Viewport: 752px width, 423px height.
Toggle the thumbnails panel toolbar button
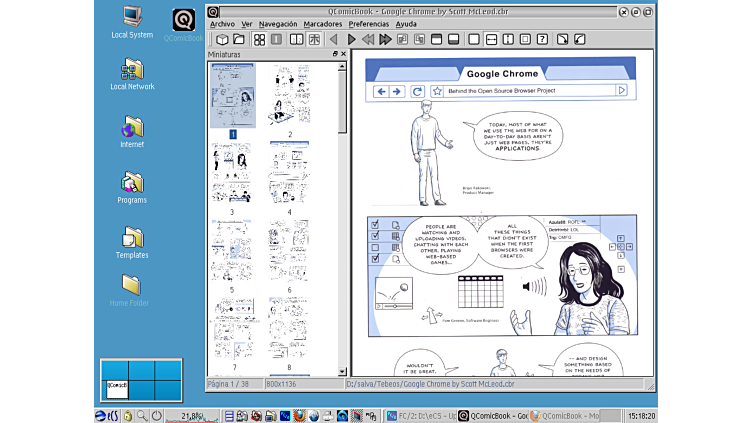click(x=259, y=39)
